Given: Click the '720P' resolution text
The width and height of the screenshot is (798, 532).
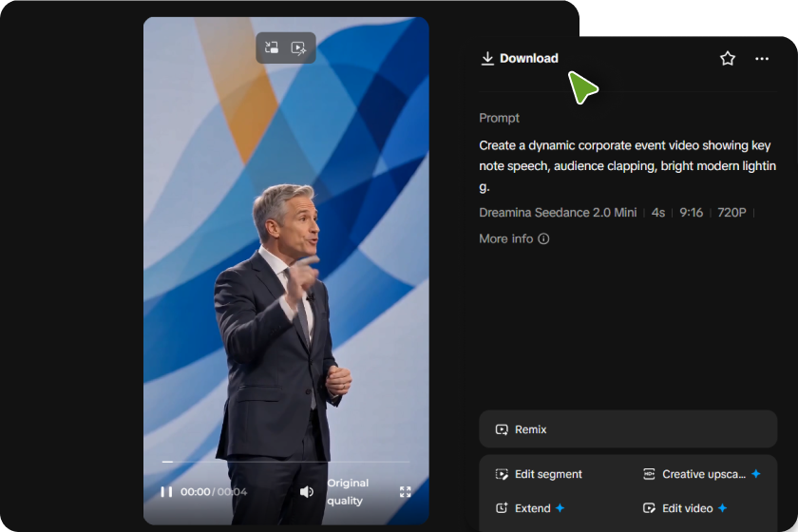Looking at the screenshot, I should pyautogui.click(x=731, y=212).
